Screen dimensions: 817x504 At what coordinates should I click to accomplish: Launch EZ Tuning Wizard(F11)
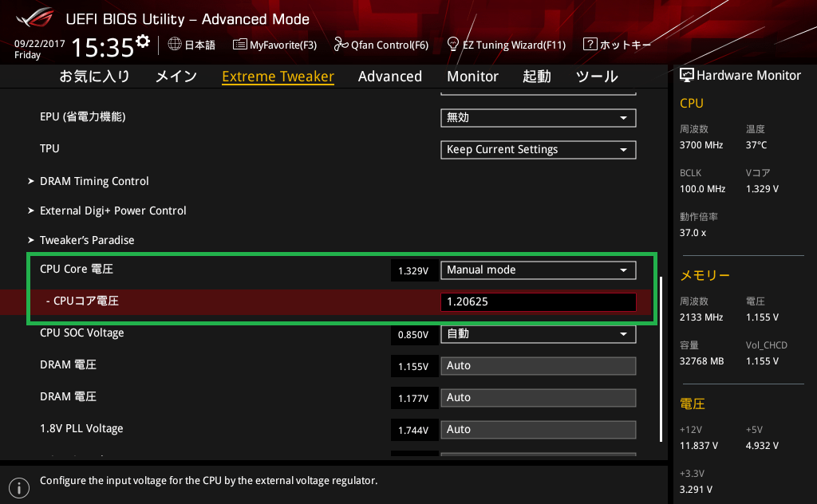pos(507,45)
